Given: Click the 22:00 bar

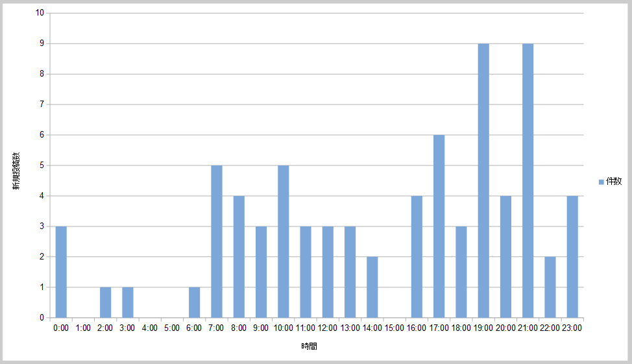Looking at the screenshot, I should coord(550,287).
